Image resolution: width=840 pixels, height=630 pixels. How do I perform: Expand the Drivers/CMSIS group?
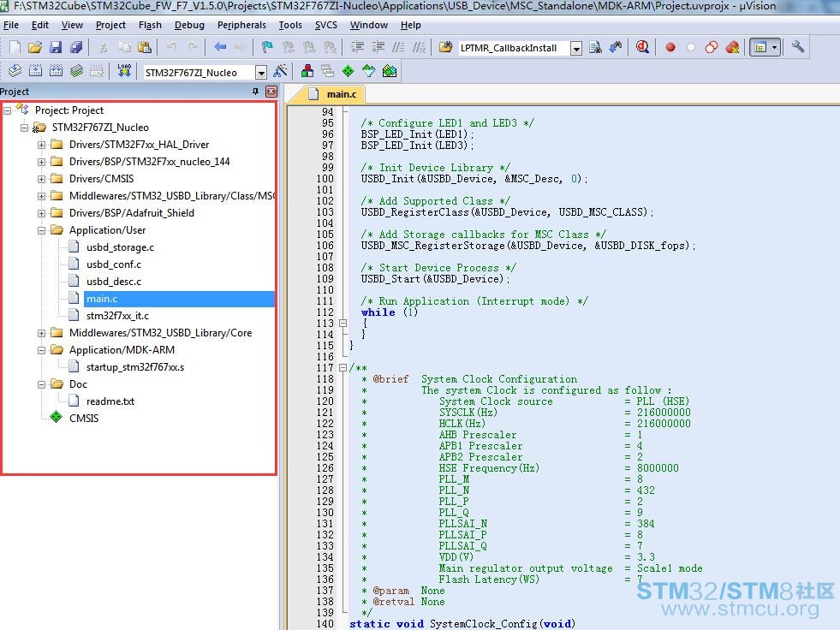(x=41, y=179)
